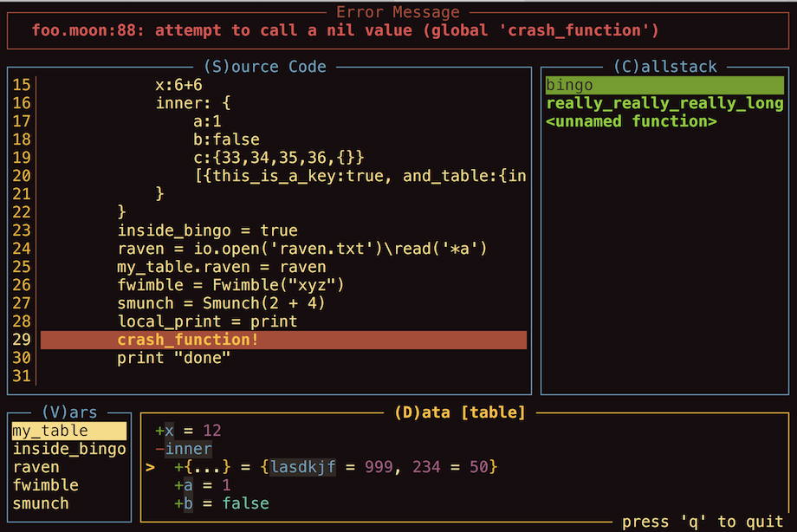Collapse the inner table node
Screen dimensions: 797x532
click(x=159, y=449)
